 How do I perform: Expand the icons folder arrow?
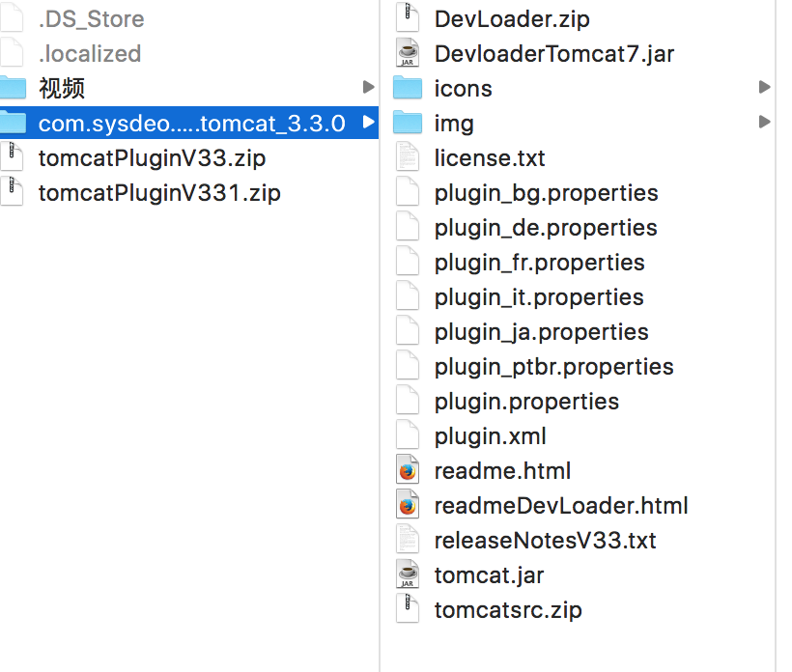(x=764, y=87)
